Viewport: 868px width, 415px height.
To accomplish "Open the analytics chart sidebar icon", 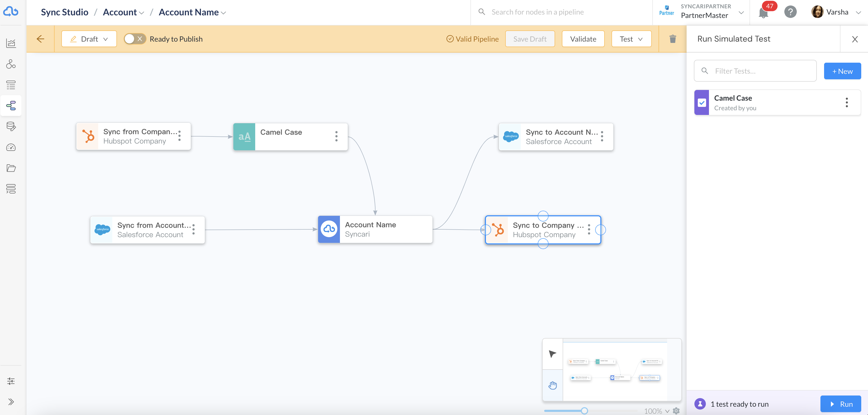I will (11, 43).
